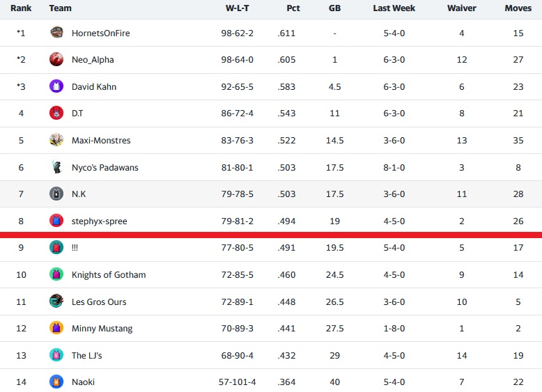Open Minny Mustang's orange jersey icon
The height and width of the screenshot is (392, 542).
[56, 328]
